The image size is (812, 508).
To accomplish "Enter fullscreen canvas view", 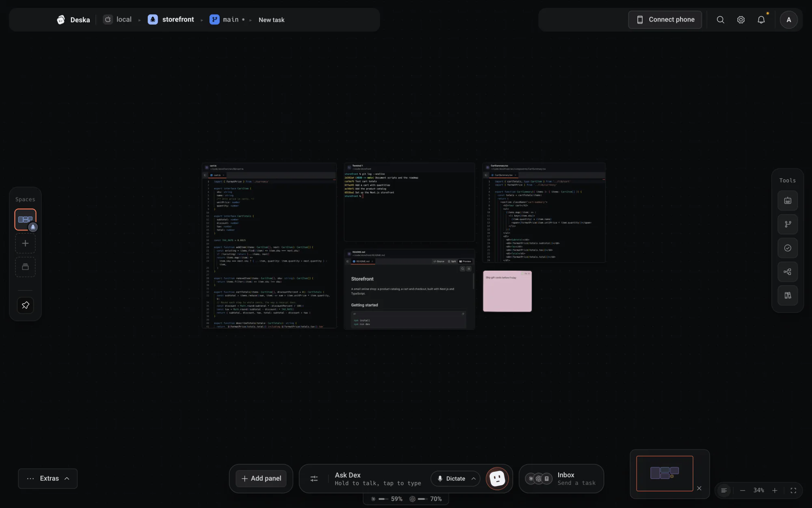I will 793,491.
